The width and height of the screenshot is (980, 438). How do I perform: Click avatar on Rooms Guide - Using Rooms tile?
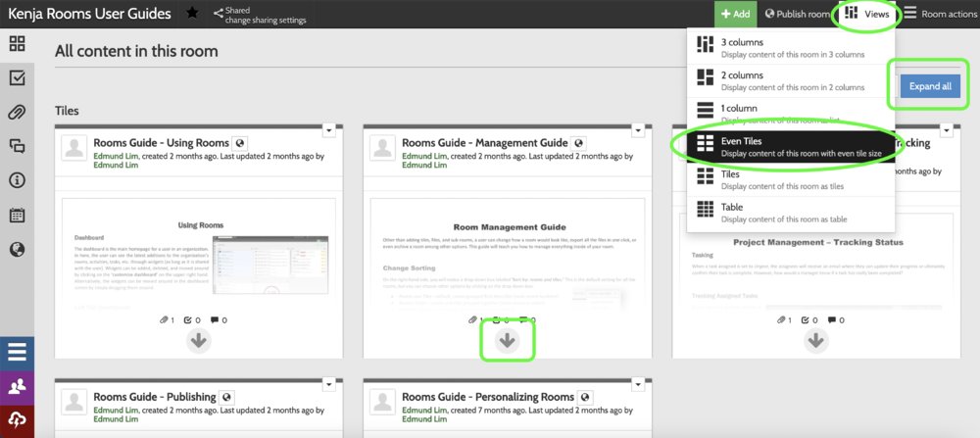click(73, 149)
